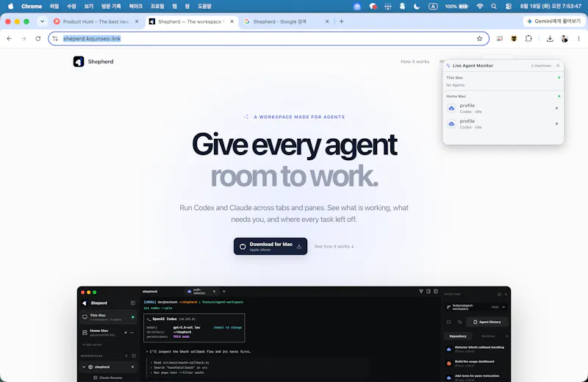
Task: Follow the See how it works link
Action: click(x=334, y=246)
